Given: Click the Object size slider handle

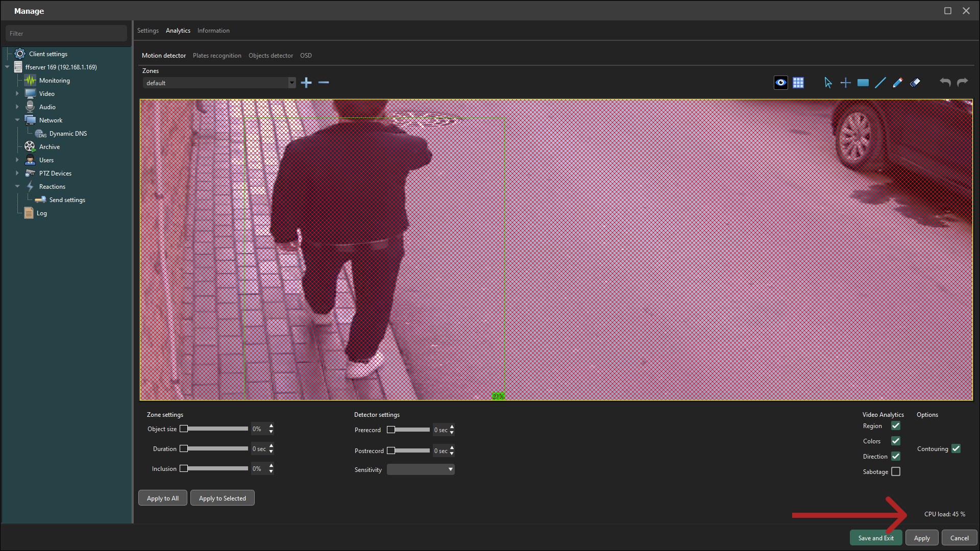Looking at the screenshot, I should tap(184, 429).
